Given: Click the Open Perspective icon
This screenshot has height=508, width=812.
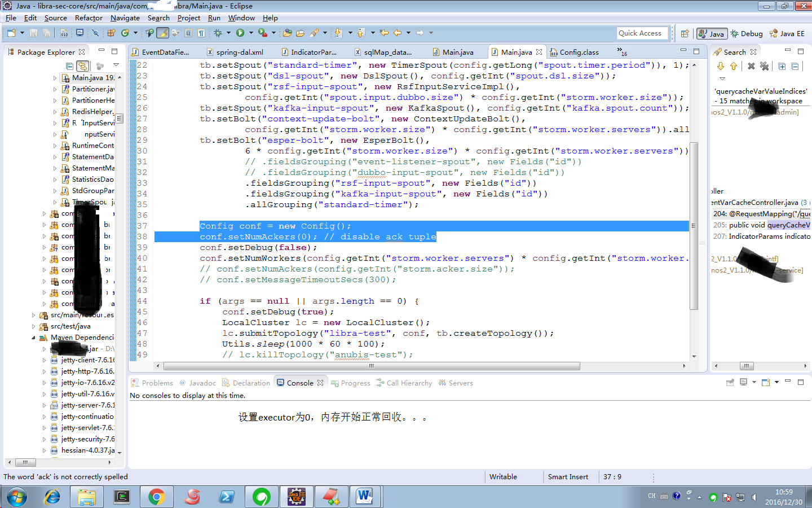Looking at the screenshot, I should click(685, 34).
